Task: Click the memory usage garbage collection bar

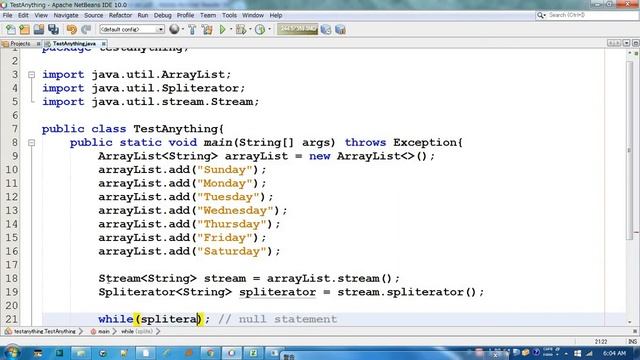Action: tap(297, 29)
